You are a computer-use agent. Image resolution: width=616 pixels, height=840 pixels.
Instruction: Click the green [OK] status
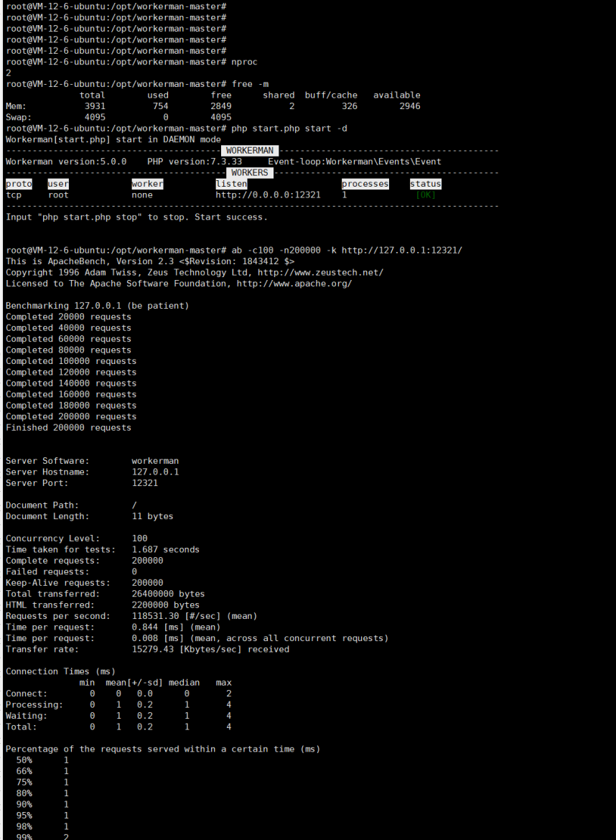(x=425, y=195)
